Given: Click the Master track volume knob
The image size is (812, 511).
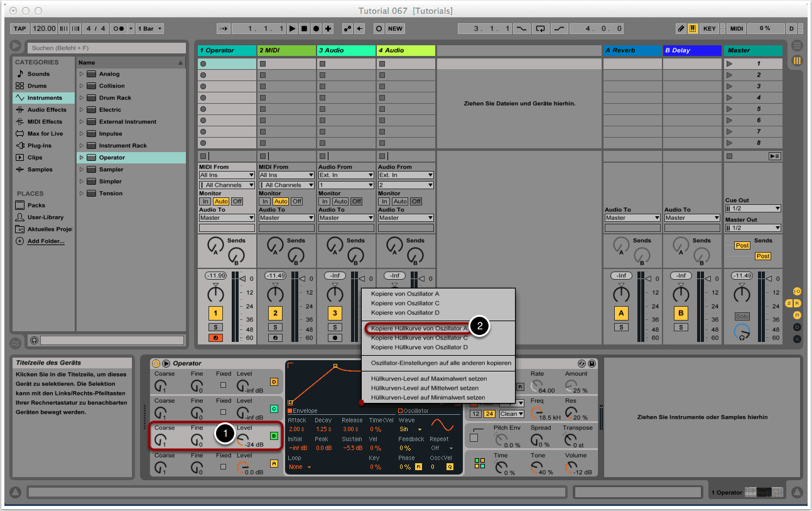Looking at the screenshot, I should (x=742, y=294).
